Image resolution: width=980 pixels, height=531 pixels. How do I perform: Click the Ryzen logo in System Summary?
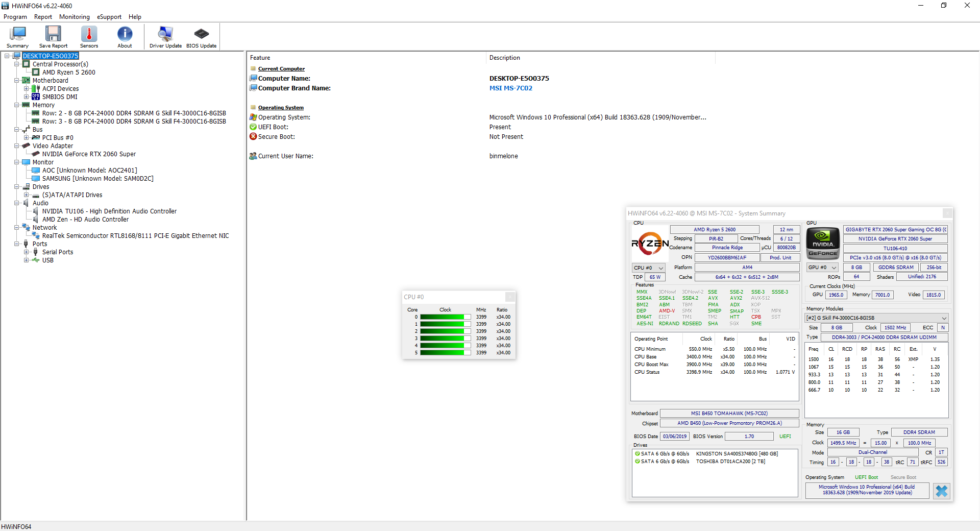coord(650,244)
